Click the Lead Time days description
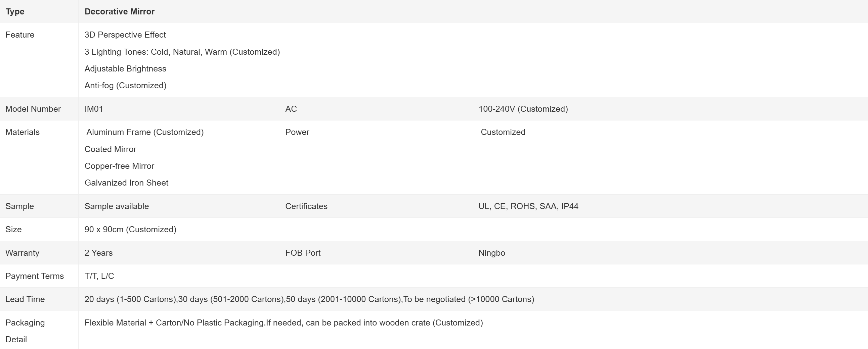Image resolution: width=868 pixels, height=349 pixels. (309, 299)
